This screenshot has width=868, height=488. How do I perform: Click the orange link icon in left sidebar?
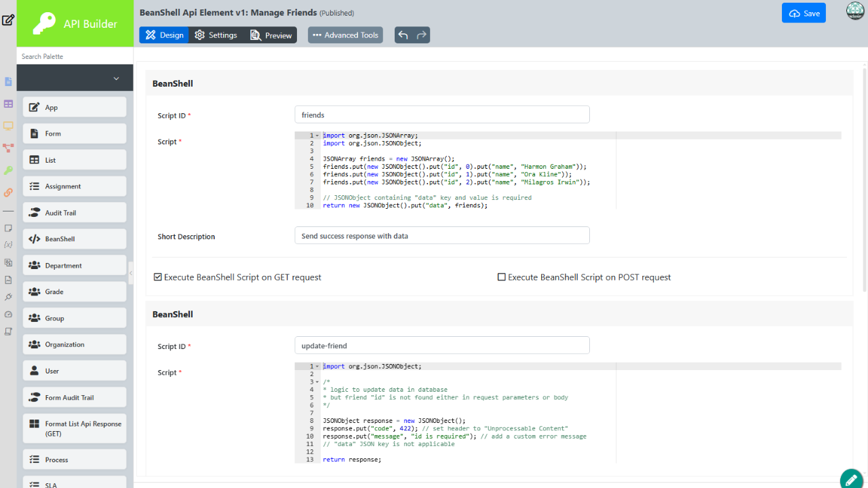[8, 192]
